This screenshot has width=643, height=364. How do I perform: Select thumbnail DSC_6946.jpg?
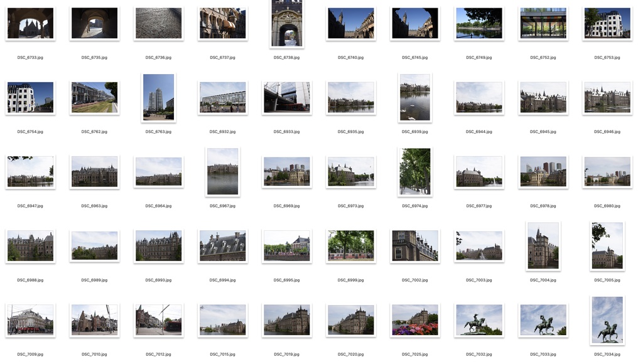click(x=607, y=97)
